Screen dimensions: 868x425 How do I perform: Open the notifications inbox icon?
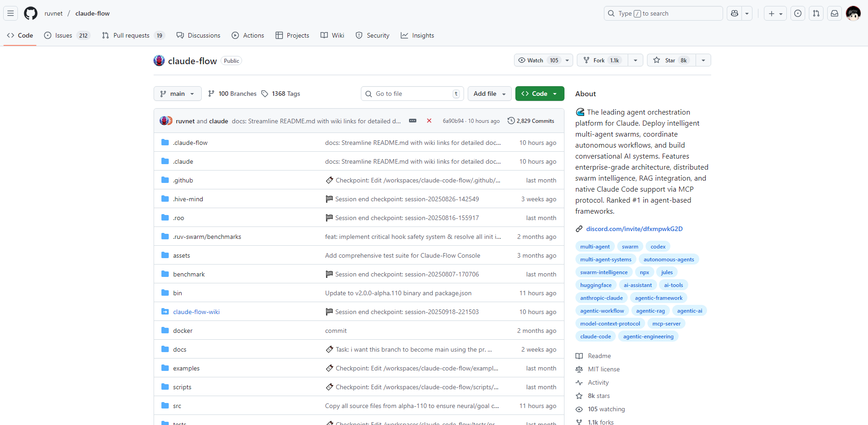tap(835, 13)
